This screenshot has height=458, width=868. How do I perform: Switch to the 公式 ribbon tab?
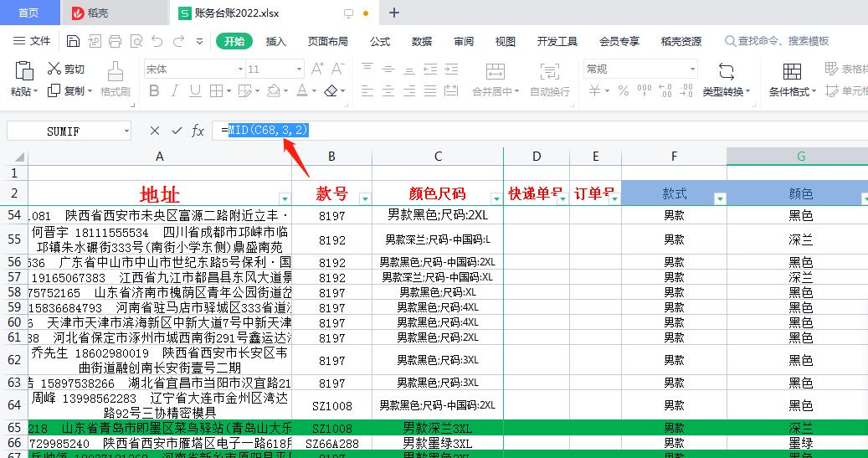380,42
